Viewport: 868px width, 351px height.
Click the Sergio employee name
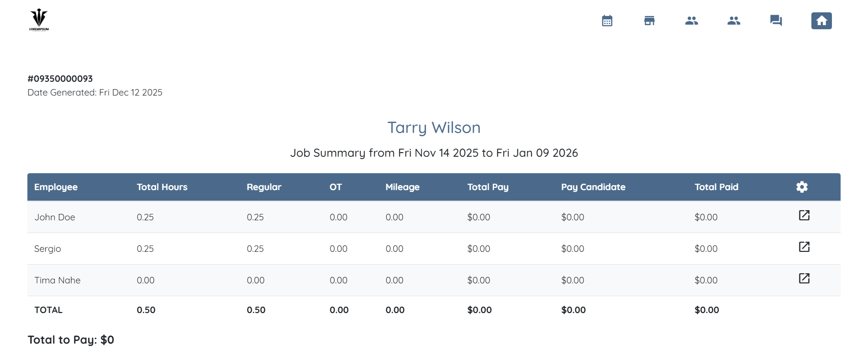(x=47, y=249)
